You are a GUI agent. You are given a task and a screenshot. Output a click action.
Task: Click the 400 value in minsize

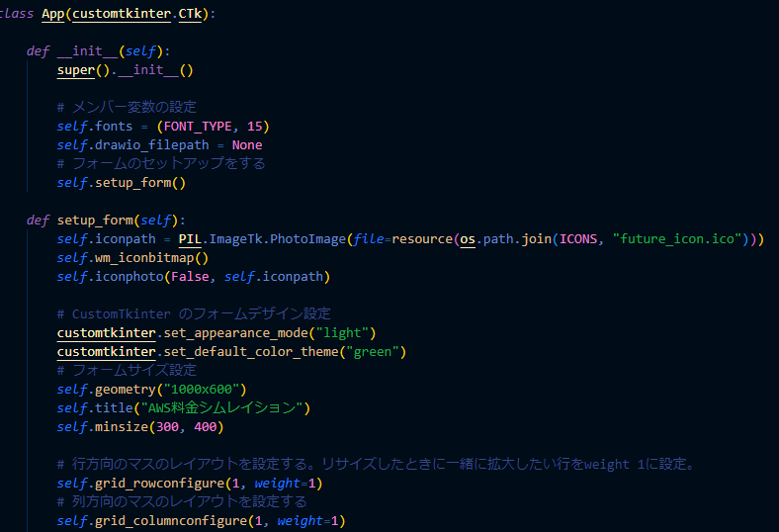click(x=206, y=427)
